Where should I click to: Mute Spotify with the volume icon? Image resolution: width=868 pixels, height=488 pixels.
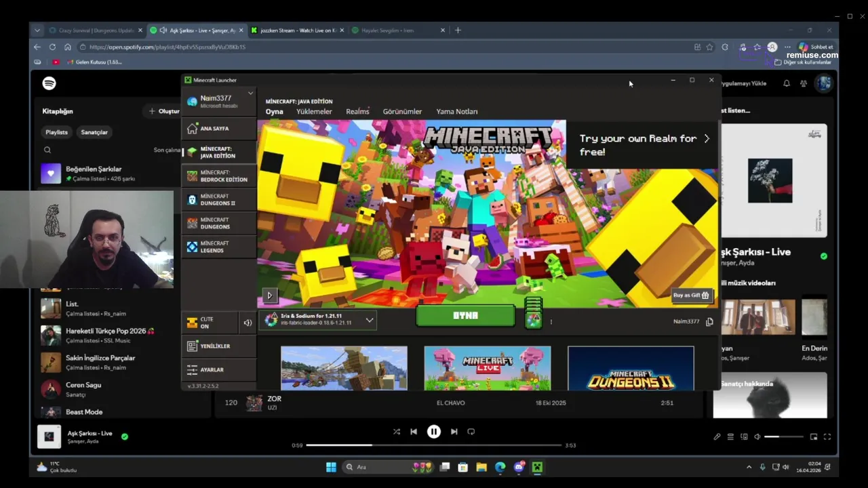pos(757,436)
